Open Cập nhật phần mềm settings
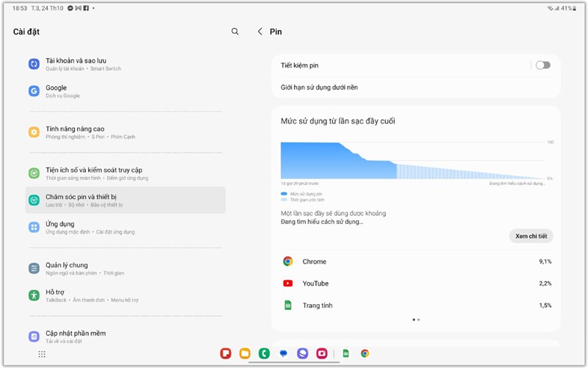Screen dimensions: 588x368 point(126,336)
